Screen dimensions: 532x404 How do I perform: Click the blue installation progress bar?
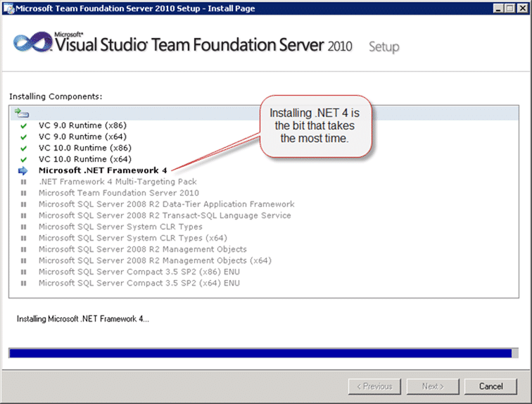click(x=263, y=353)
